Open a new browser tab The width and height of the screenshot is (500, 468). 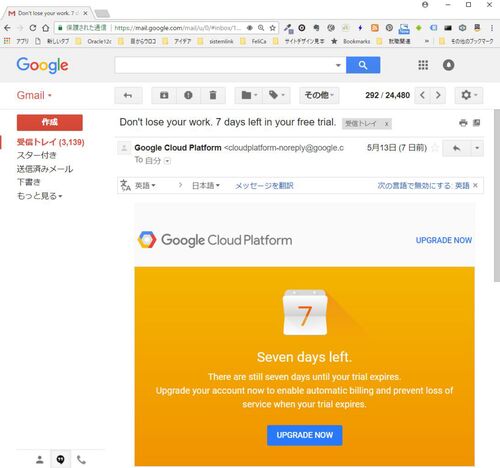102,14
